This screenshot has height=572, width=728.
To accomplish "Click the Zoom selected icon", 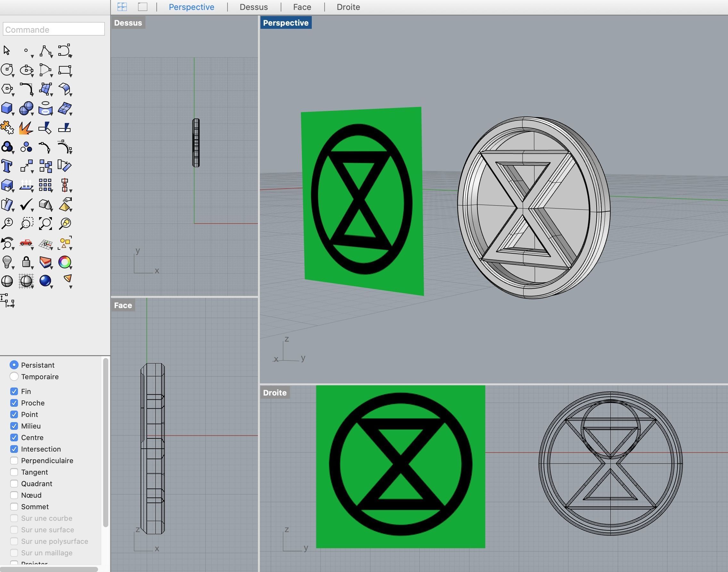I will [x=65, y=223].
